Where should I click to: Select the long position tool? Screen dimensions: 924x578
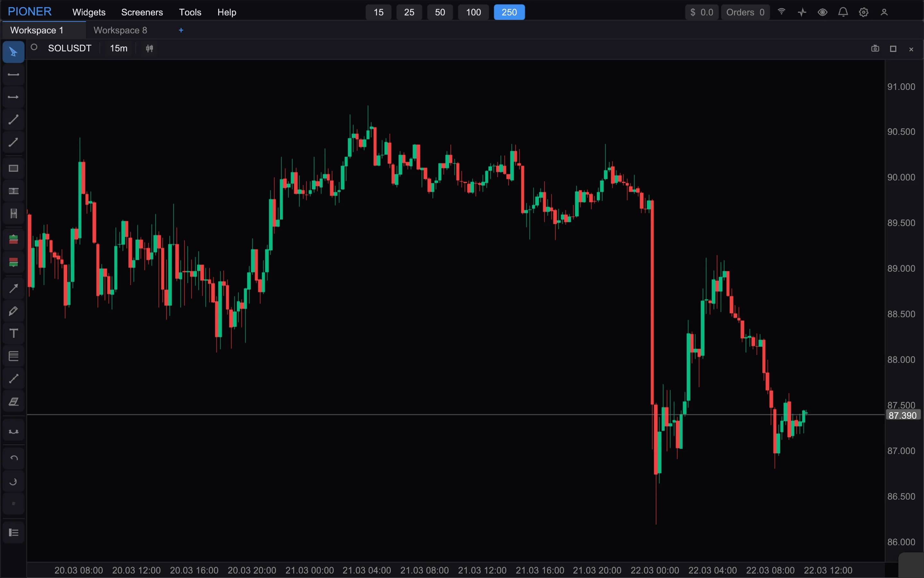pyautogui.click(x=13, y=240)
